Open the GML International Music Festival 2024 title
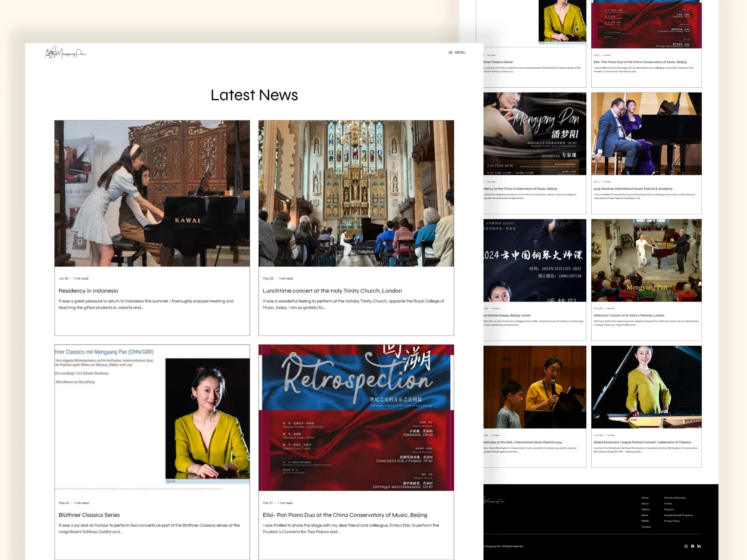 (523, 442)
